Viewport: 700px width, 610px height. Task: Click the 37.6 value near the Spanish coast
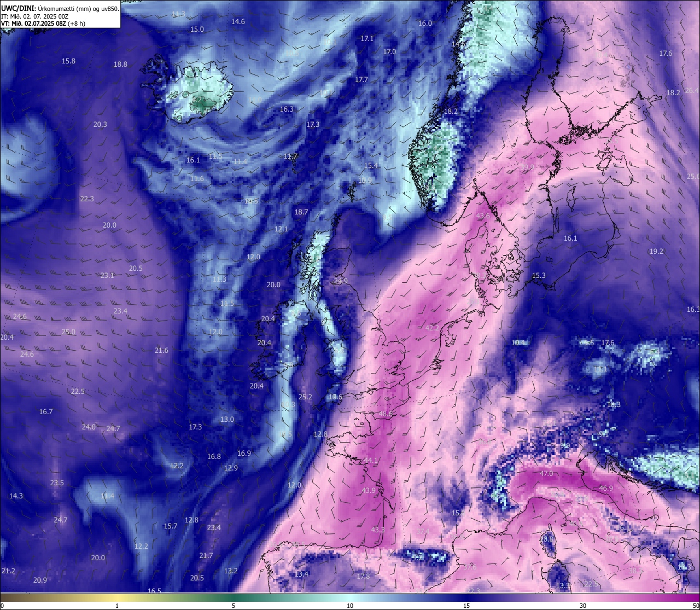(x=470, y=567)
